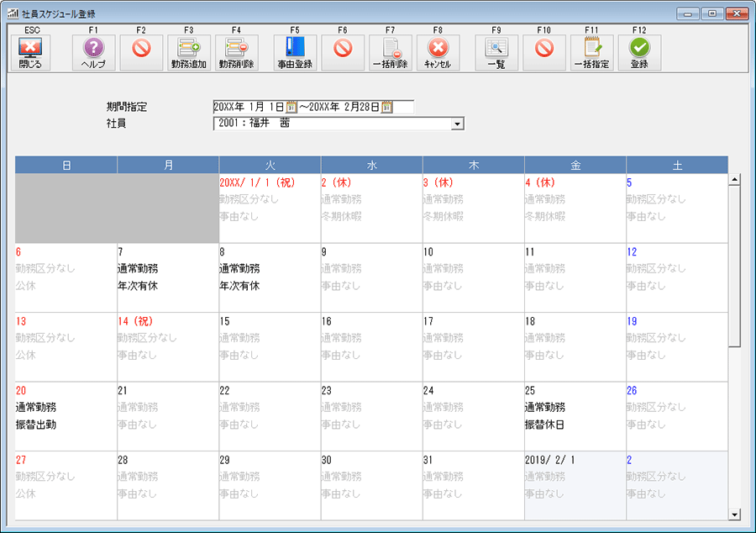756x533 pixels.
Task: Click the 登録 F12 green check icon
Action: [x=640, y=53]
